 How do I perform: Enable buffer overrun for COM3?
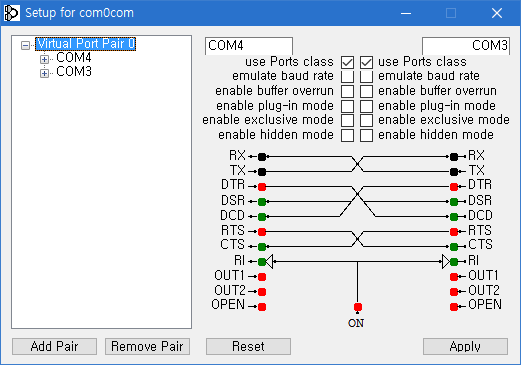click(x=366, y=91)
